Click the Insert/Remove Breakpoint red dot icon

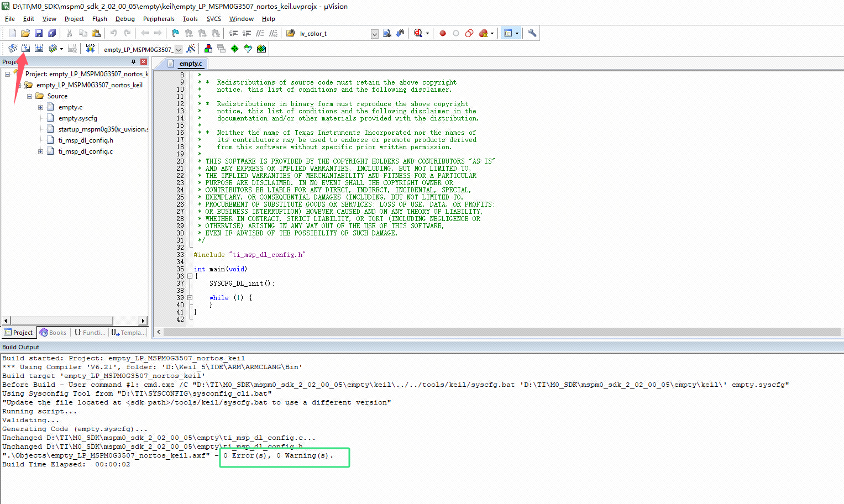tap(443, 33)
